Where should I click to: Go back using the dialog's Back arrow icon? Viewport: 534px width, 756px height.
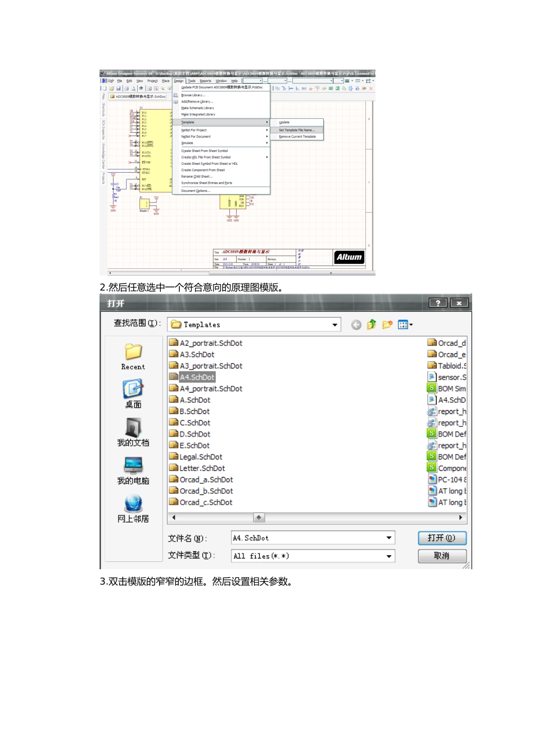click(x=356, y=325)
